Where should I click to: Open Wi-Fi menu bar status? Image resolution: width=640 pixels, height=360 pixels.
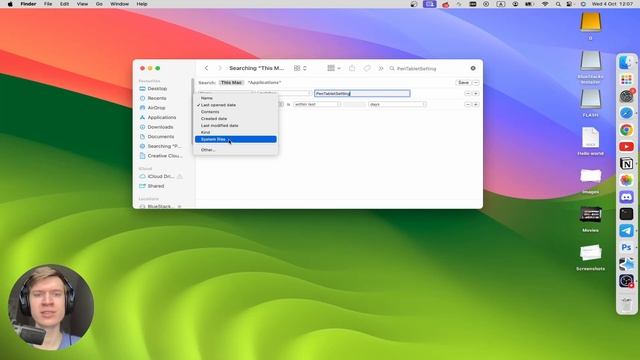pyautogui.click(x=545, y=4)
